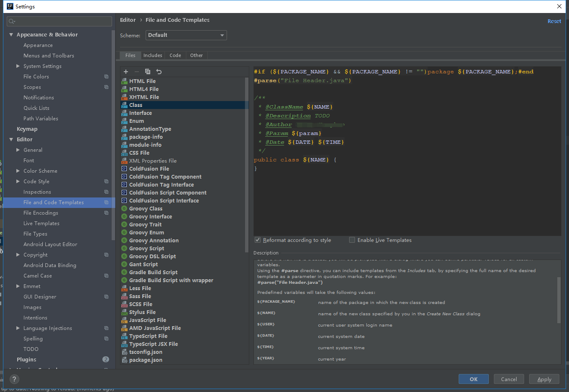The height and width of the screenshot is (392, 569).
Task: Reset template to default with undo arrow
Action: pos(159,72)
